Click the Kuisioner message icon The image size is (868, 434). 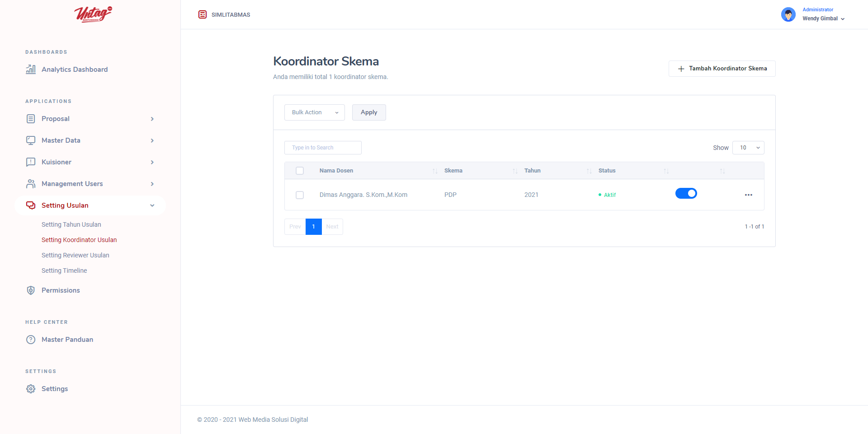pyautogui.click(x=31, y=162)
